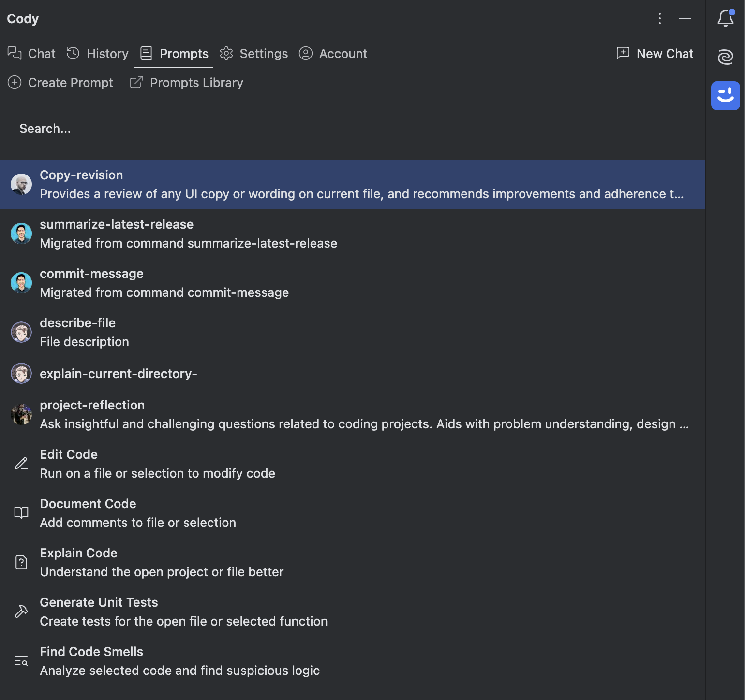
Task: Select the Copy-revision prompt title
Action: 81,175
